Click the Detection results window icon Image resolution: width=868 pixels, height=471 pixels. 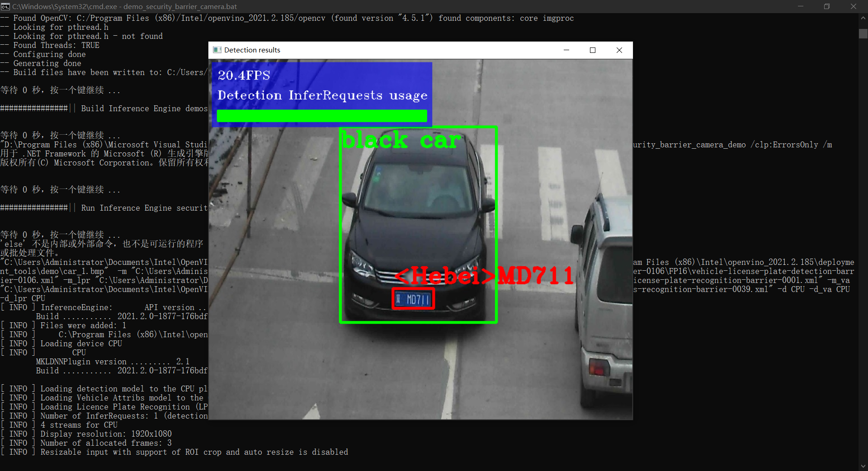[x=217, y=50]
